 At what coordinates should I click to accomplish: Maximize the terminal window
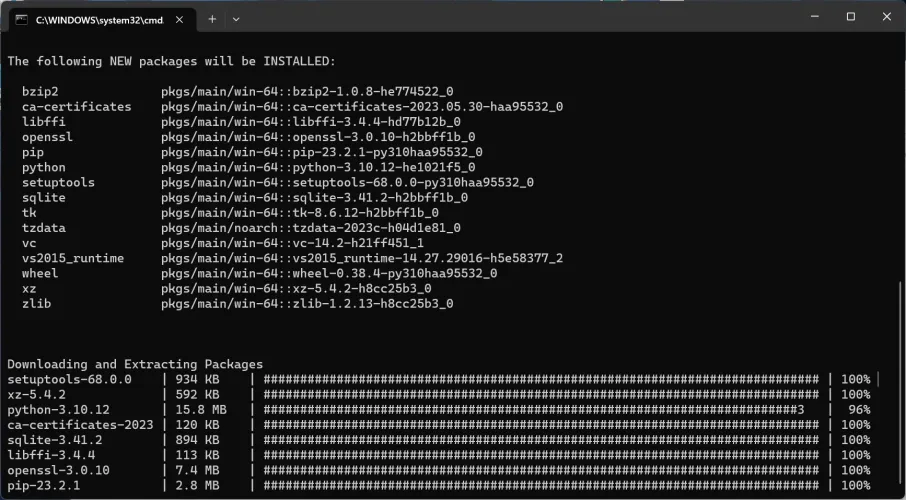851,16
